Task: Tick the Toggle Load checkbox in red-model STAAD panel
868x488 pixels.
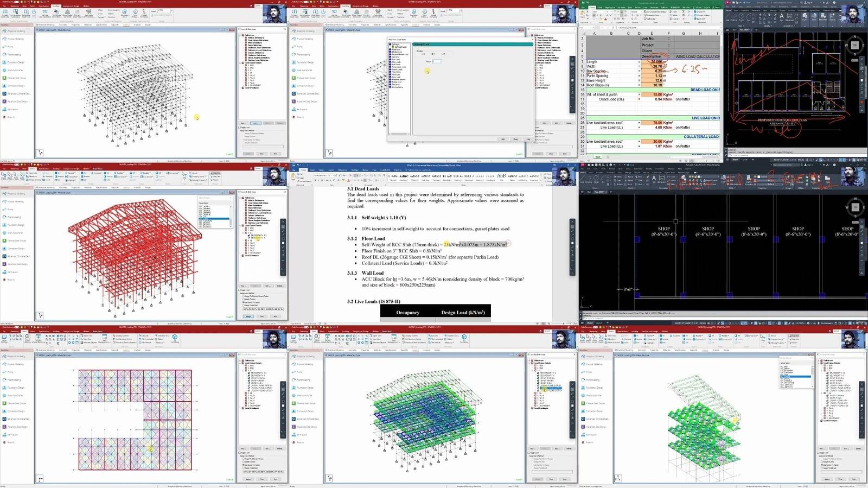Action: pos(240,290)
